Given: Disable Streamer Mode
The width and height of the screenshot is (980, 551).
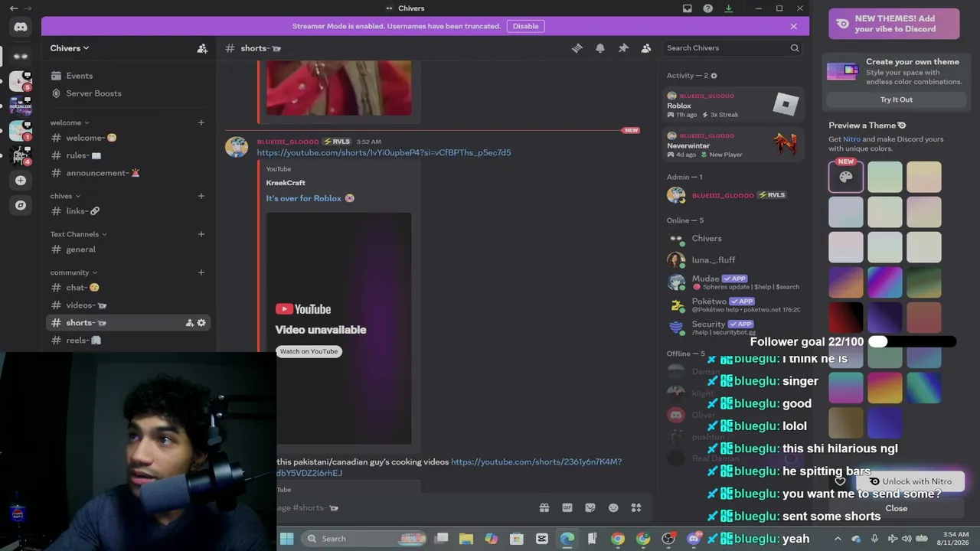Looking at the screenshot, I should (525, 26).
